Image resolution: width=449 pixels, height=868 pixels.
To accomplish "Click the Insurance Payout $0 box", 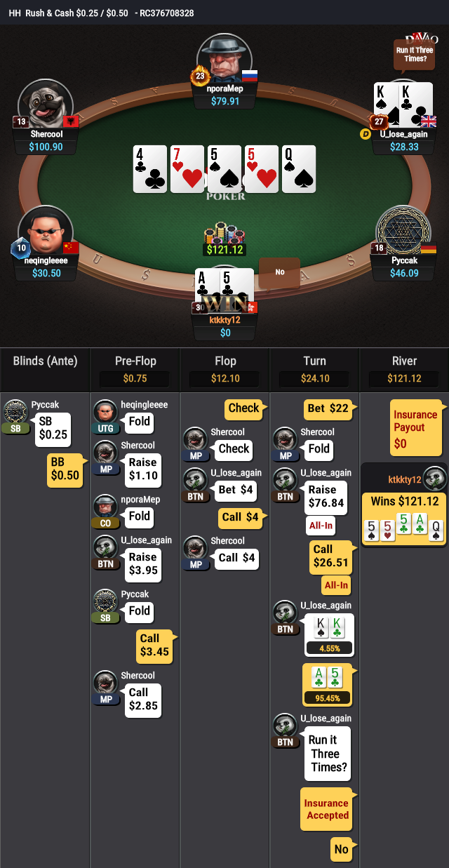I will (417, 429).
